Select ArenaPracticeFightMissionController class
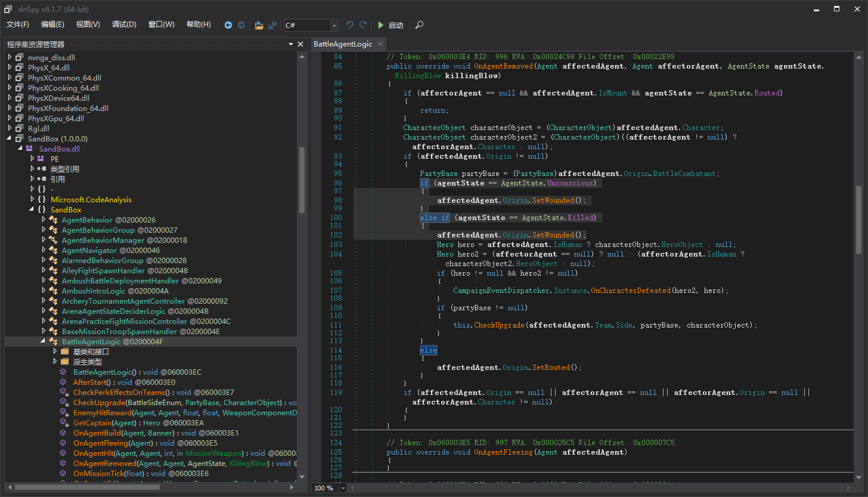The height and width of the screenshot is (497, 868). 146,321
